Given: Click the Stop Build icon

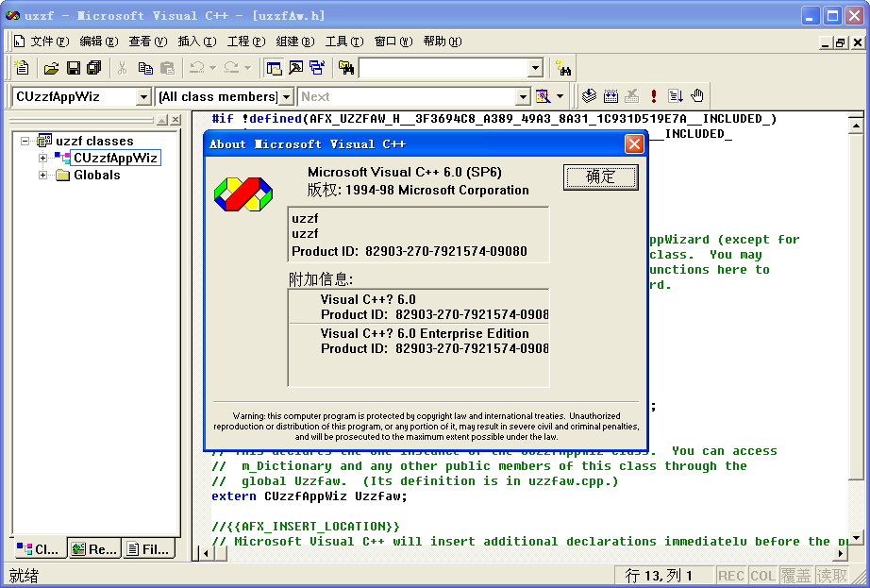Looking at the screenshot, I should pos(632,96).
